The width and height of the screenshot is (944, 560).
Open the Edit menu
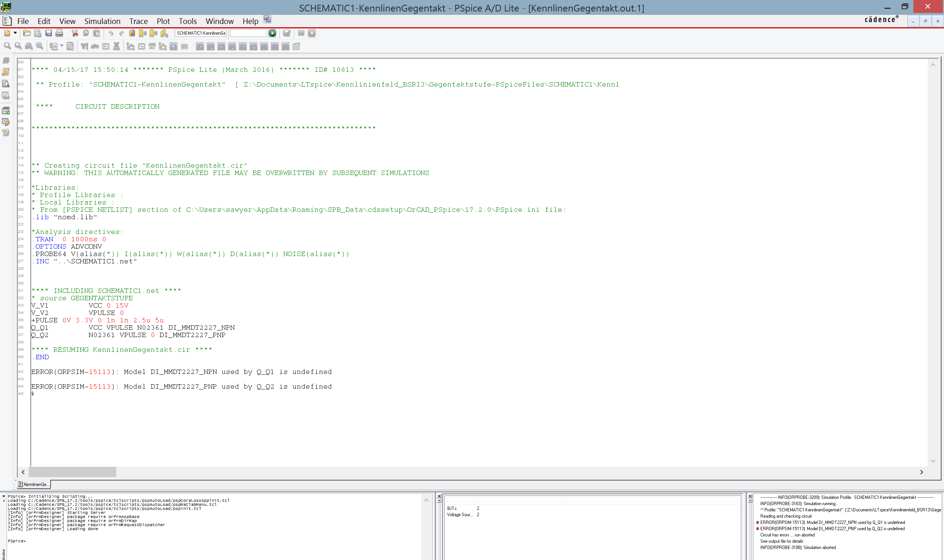click(x=44, y=21)
